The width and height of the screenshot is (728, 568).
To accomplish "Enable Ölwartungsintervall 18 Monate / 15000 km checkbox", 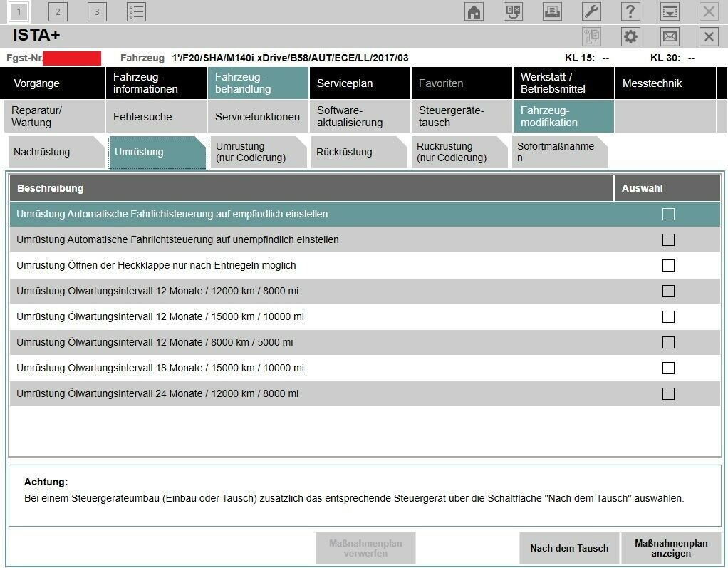I will coord(668,368).
